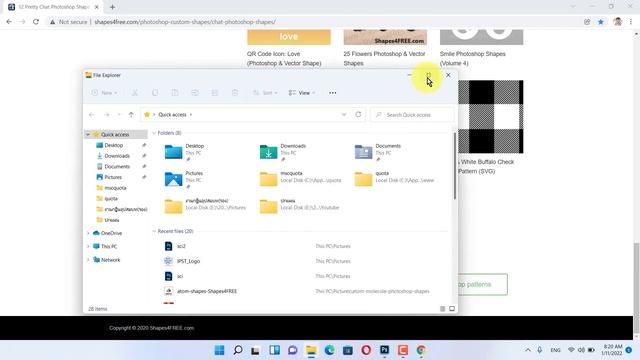Open the Sort dropdown menu
The height and width of the screenshot is (360, 640).
pos(265,93)
